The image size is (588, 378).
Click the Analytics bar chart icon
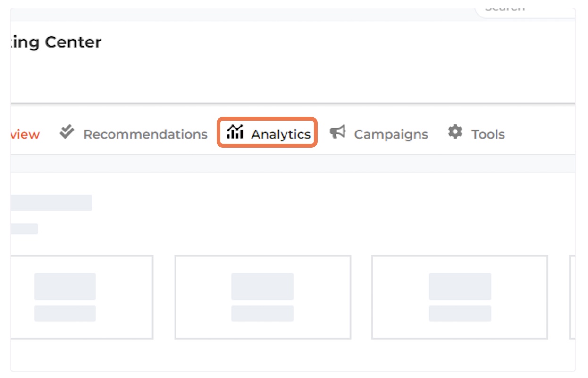point(235,132)
